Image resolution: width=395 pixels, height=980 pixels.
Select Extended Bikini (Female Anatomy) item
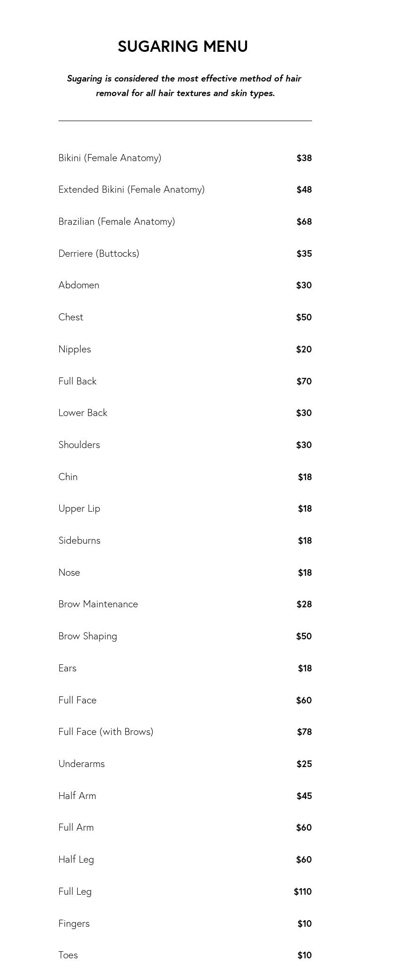[132, 189]
